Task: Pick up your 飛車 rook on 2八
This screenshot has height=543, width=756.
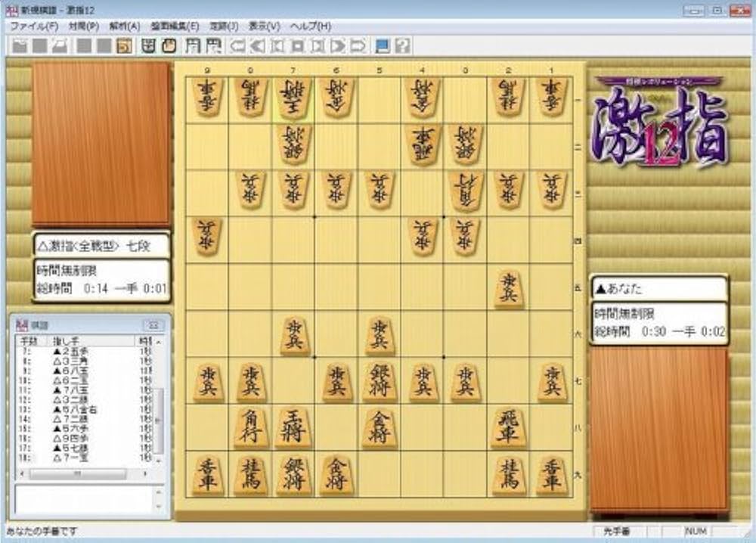Action: pos(508,428)
